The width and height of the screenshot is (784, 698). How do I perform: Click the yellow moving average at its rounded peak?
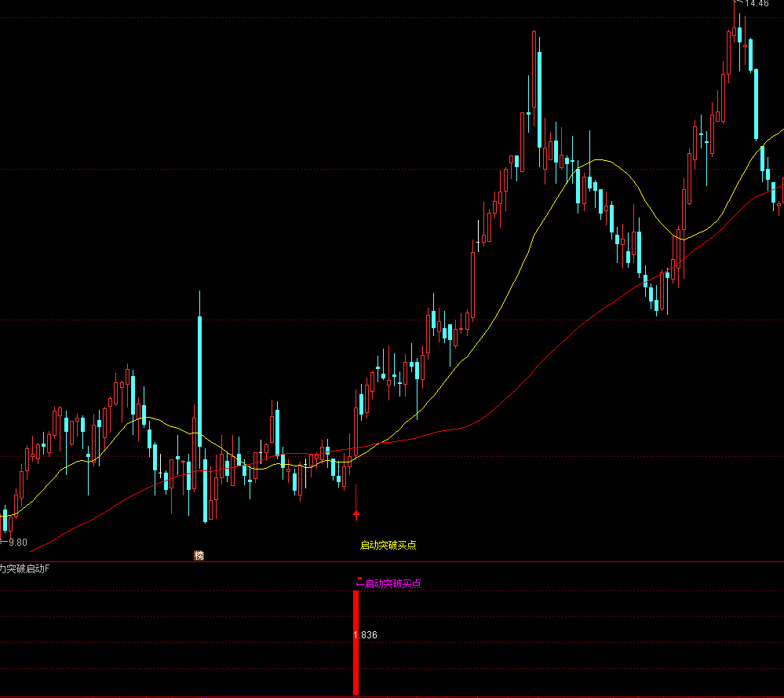pos(598,160)
